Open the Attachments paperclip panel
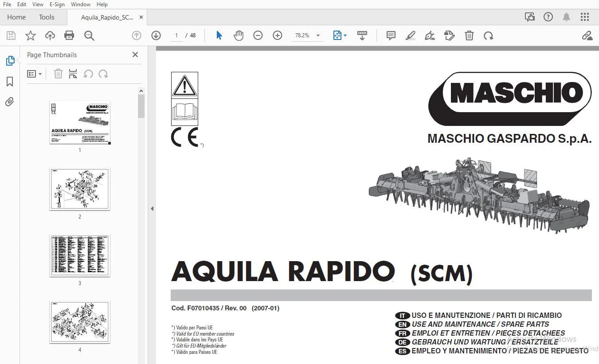The width and height of the screenshot is (599, 364). click(10, 102)
